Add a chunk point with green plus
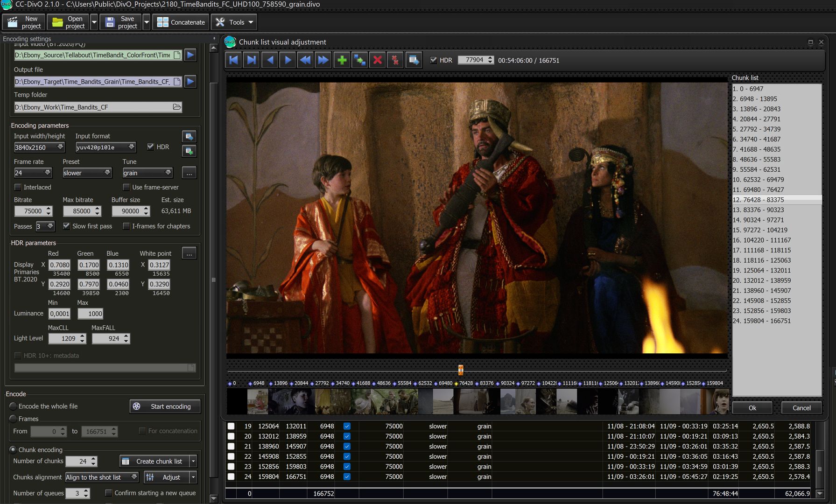Image resolution: width=836 pixels, height=504 pixels. (x=342, y=60)
